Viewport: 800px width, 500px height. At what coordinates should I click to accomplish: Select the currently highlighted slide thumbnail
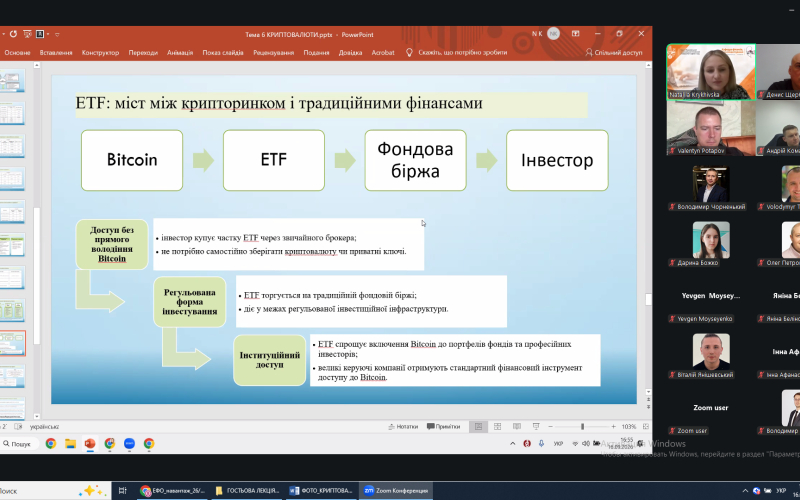tap(12, 343)
